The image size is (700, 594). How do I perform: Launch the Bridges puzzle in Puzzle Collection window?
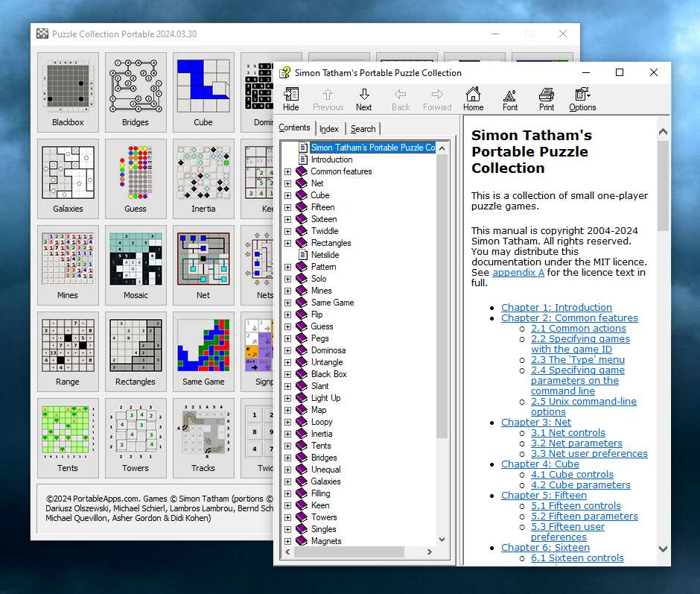136,92
